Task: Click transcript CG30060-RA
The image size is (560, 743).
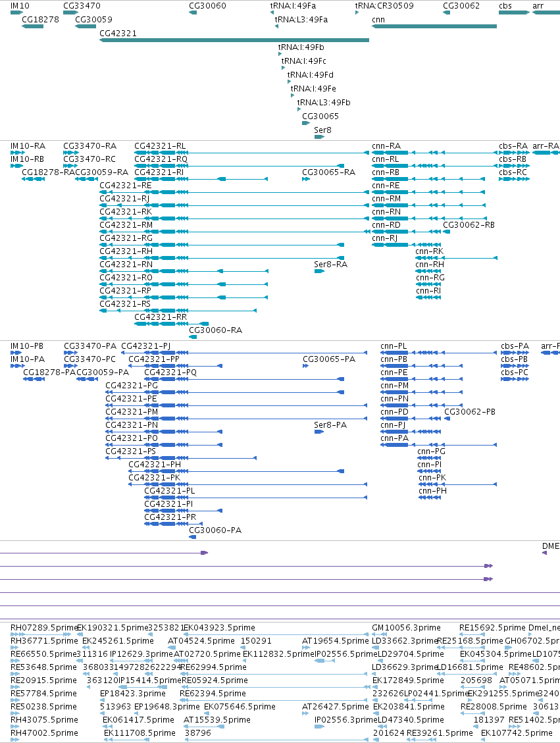Action: point(216,331)
